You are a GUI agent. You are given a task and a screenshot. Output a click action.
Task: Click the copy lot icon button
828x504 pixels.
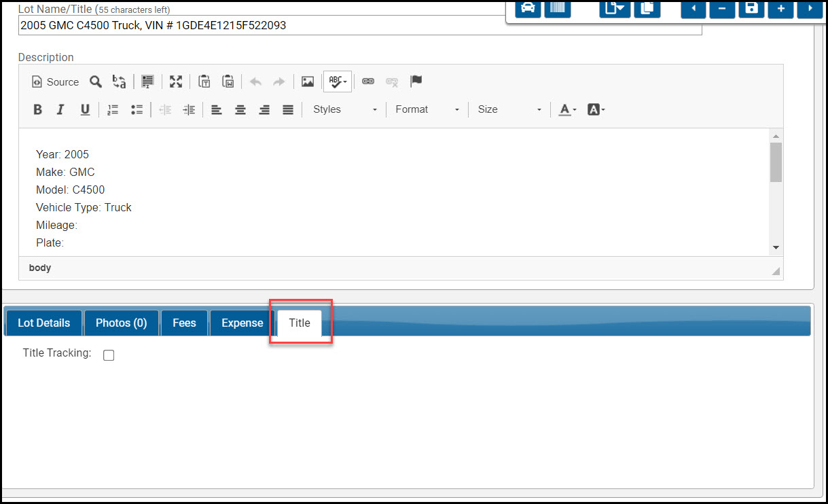[647, 8]
